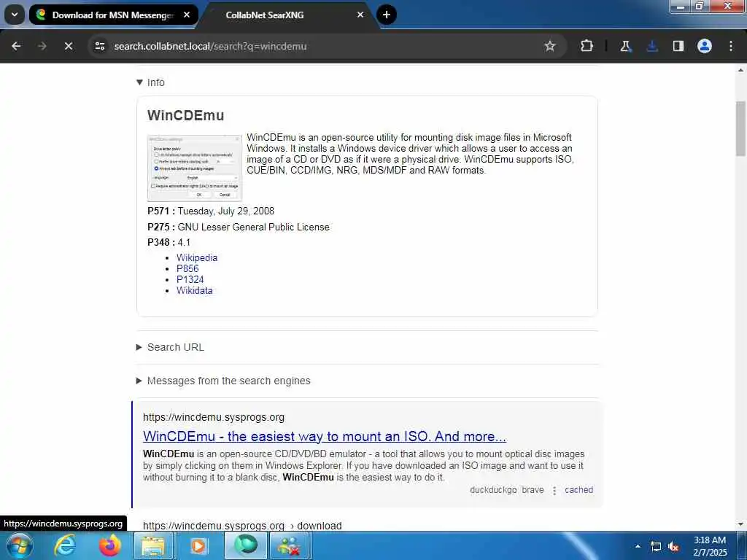Click the browser forward arrow

(42, 46)
